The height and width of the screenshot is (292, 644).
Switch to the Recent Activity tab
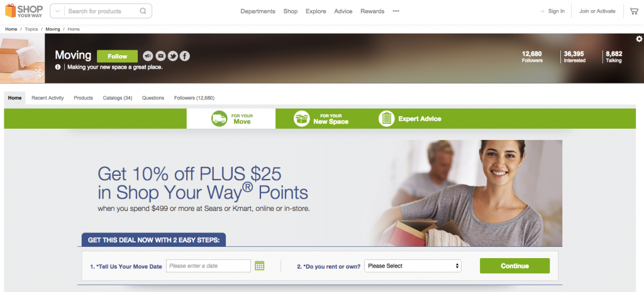pyautogui.click(x=48, y=98)
